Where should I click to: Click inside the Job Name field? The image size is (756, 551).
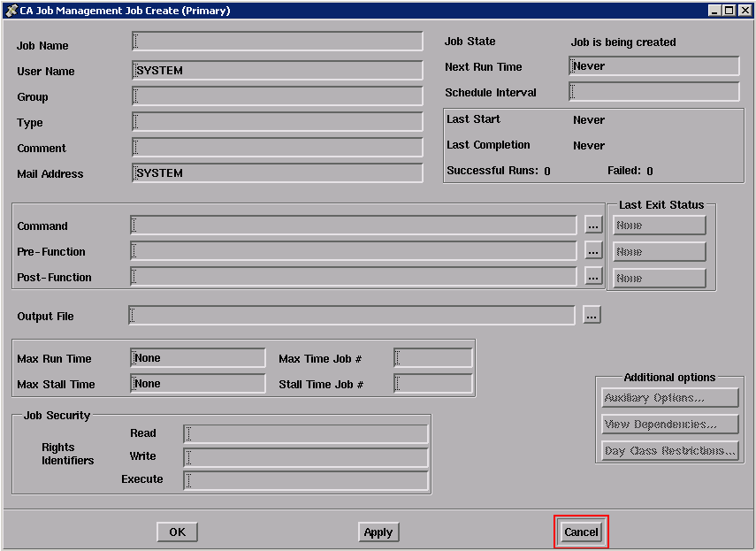coord(277,41)
